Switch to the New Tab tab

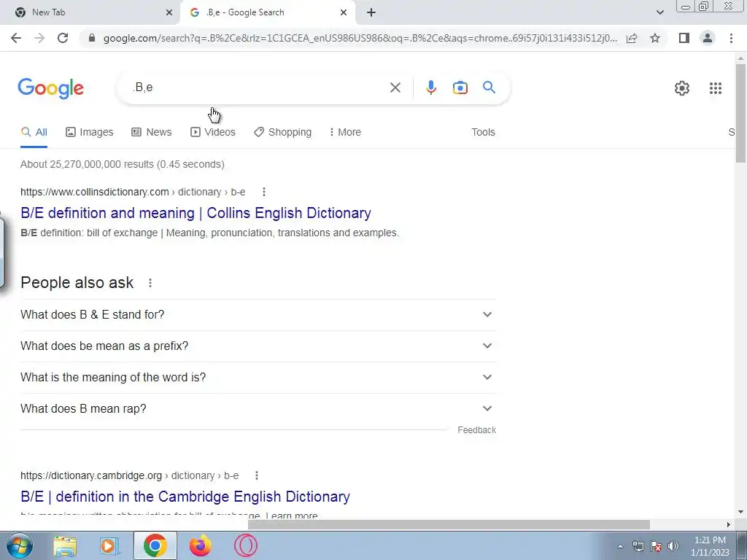pyautogui.click(x=90, y=12)
